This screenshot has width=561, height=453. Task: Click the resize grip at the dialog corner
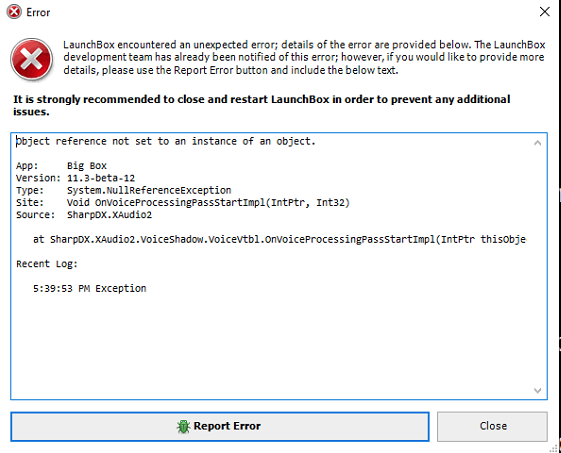point(556,448)
